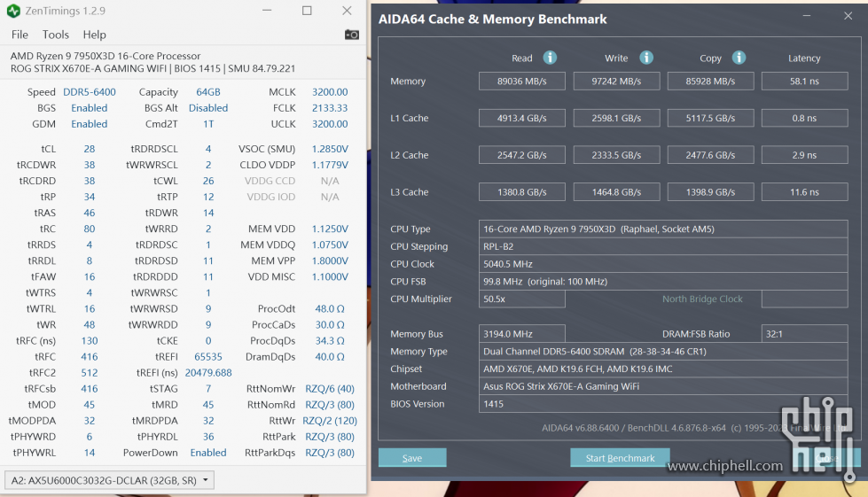Click the Copy info icon in AIDA64
Image resolution: width=868 pixels, height=497 pixels.
[x=739, y=58]
